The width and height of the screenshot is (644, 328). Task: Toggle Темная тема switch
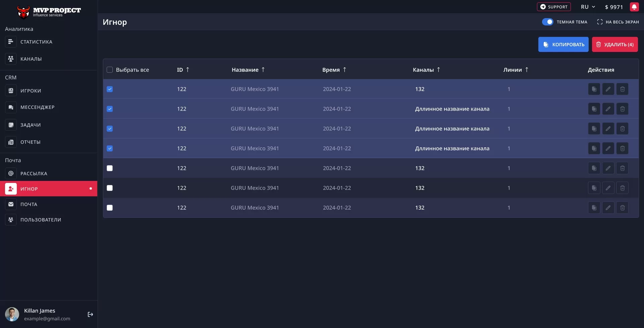click(548, 21)
